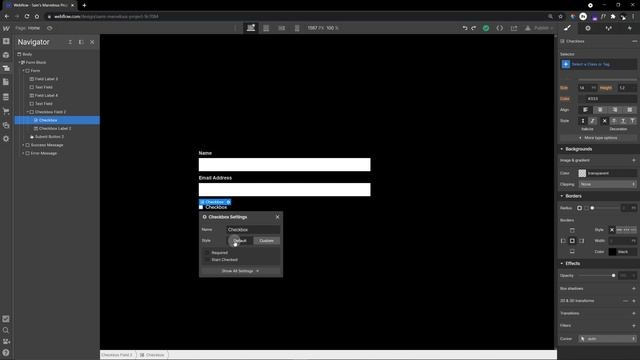This screenshot has width=640, height=360.
Task: Open the search icon in bottom-left sidebar
Action: (6, 330)
